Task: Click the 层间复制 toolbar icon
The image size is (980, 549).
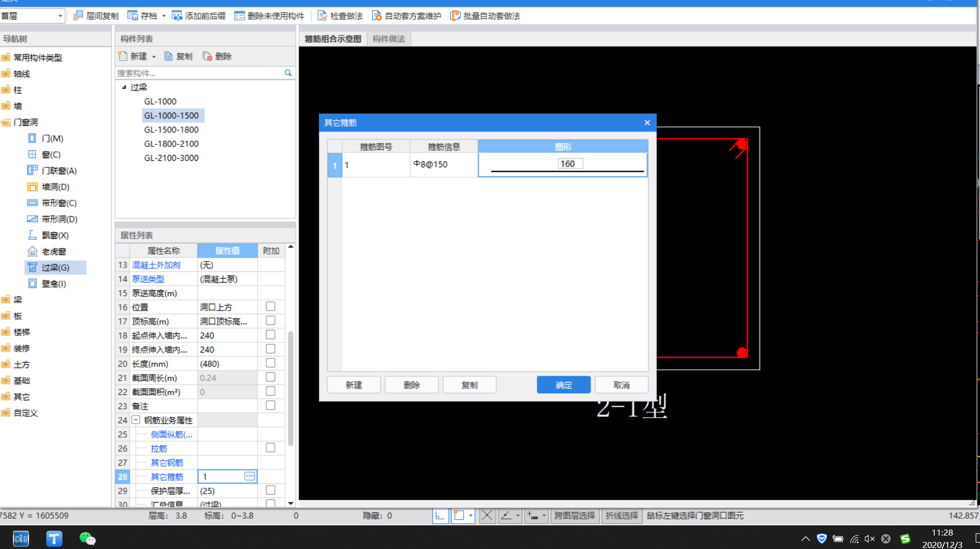Action: click(x=78, y=16)
